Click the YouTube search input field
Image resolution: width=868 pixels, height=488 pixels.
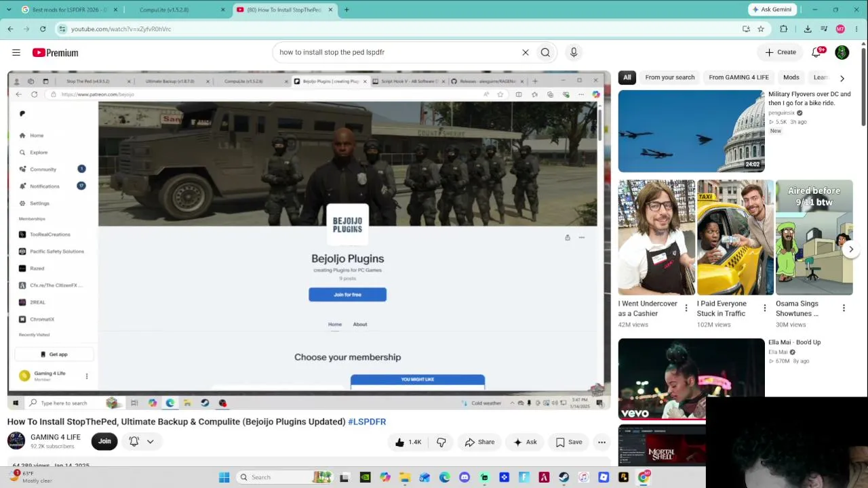tap(397, 52)
